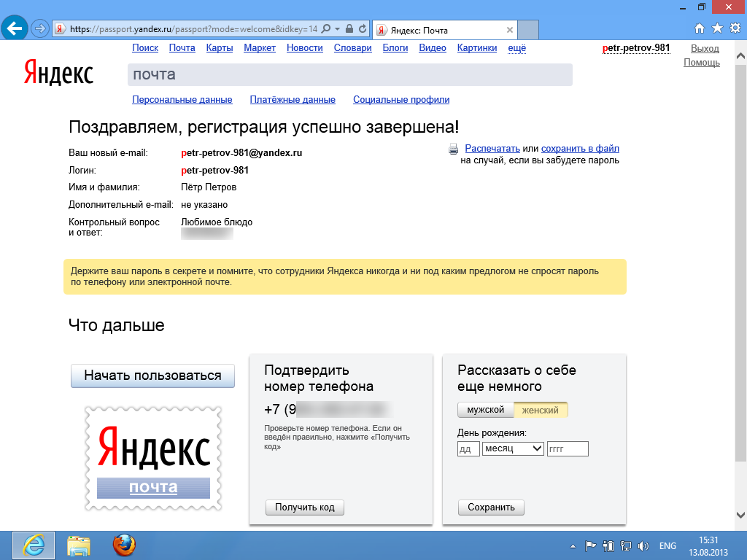Go to browser Home icon
This screenshot has height=560, width=747.
click(x=700, y=28)
